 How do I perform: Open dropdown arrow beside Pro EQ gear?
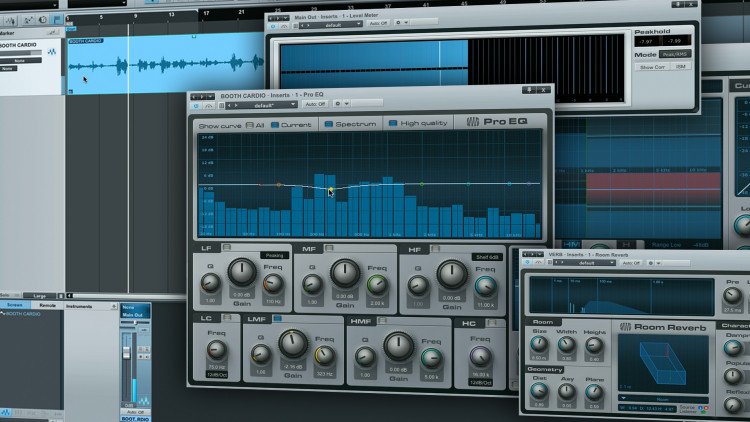(x=347, y=103)
